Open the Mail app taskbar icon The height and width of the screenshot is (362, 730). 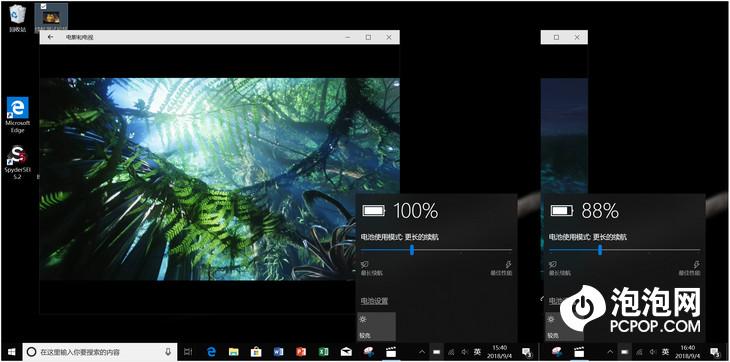(x=346, y=352)
